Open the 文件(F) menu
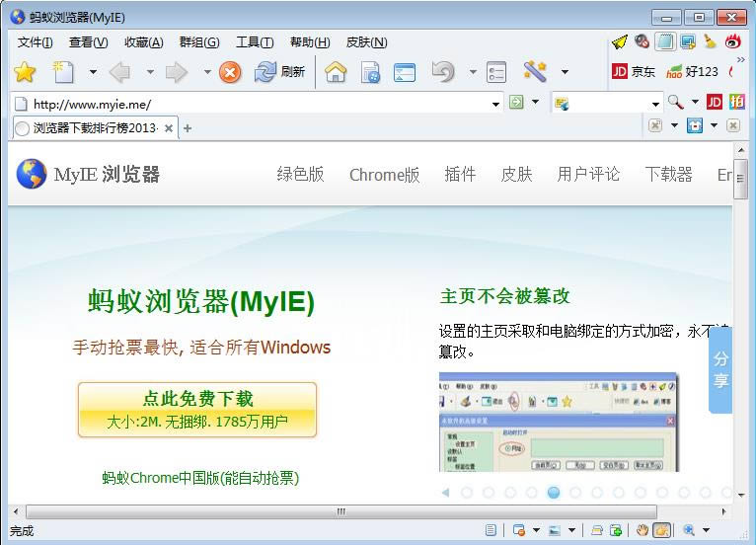 tap(35, 42)
